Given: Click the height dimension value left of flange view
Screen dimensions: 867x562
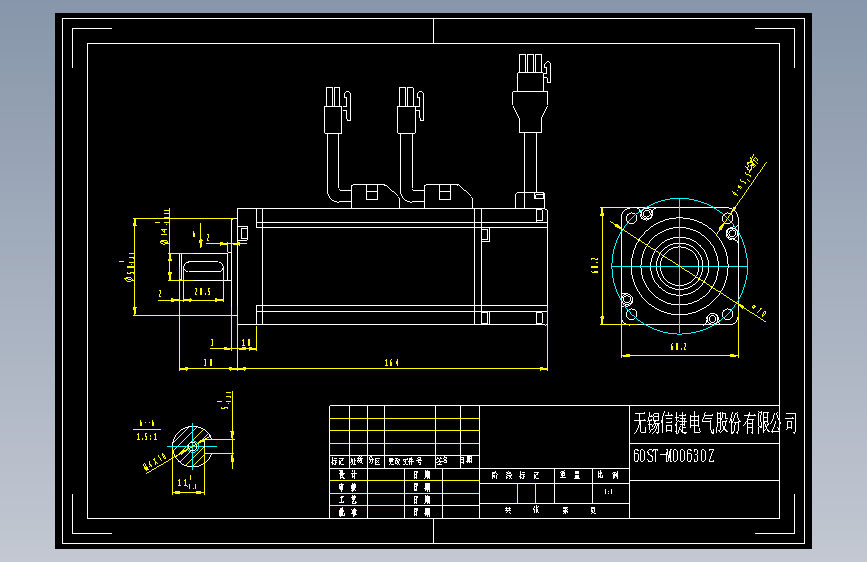Looking at the screenshot, I should tap(594, 265).
